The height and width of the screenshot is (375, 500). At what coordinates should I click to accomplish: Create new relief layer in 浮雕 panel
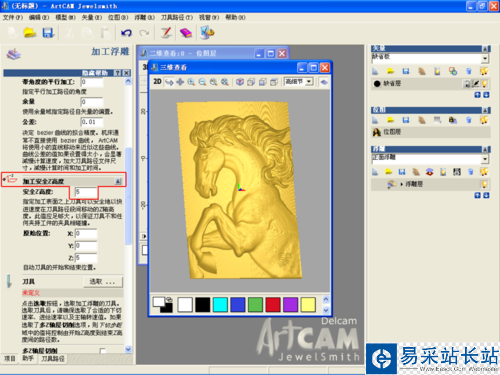[375, 172]
